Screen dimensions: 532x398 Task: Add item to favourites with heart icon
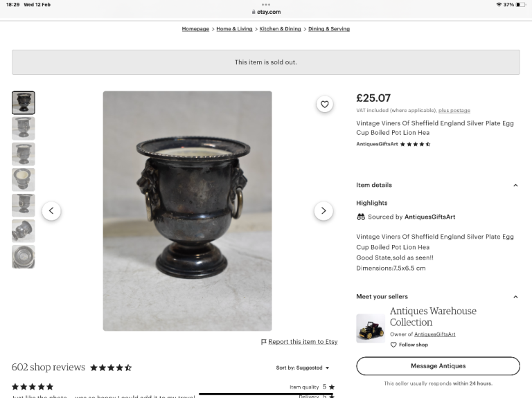pos(324,105)
